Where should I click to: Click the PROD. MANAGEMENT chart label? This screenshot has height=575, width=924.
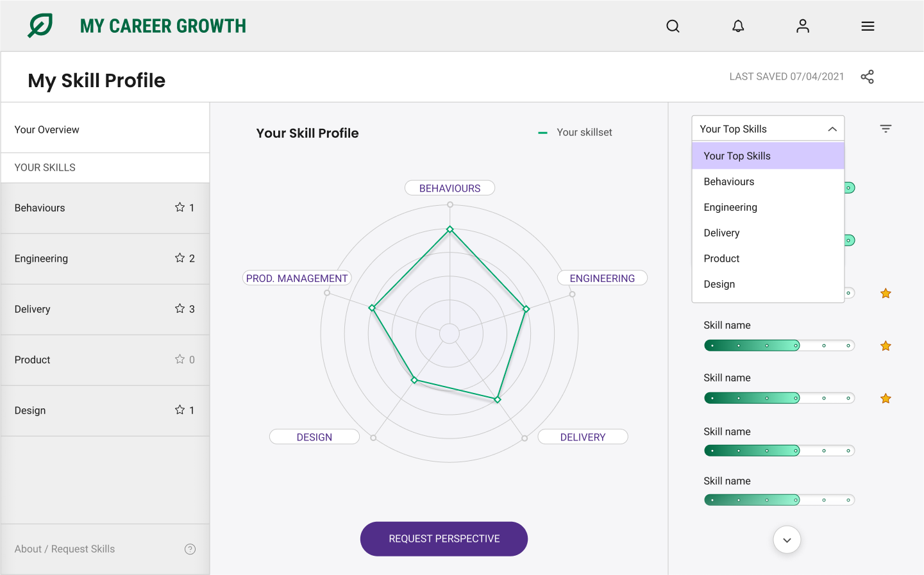(x=297, y=278)
